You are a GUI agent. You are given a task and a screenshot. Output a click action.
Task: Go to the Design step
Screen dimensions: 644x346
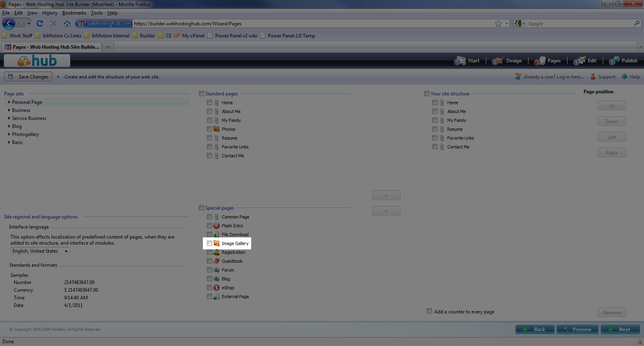pos(507,61)
